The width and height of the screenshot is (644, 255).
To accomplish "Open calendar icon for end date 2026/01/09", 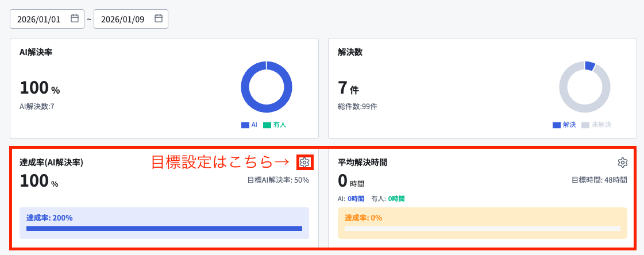I will tap(158, 18).
